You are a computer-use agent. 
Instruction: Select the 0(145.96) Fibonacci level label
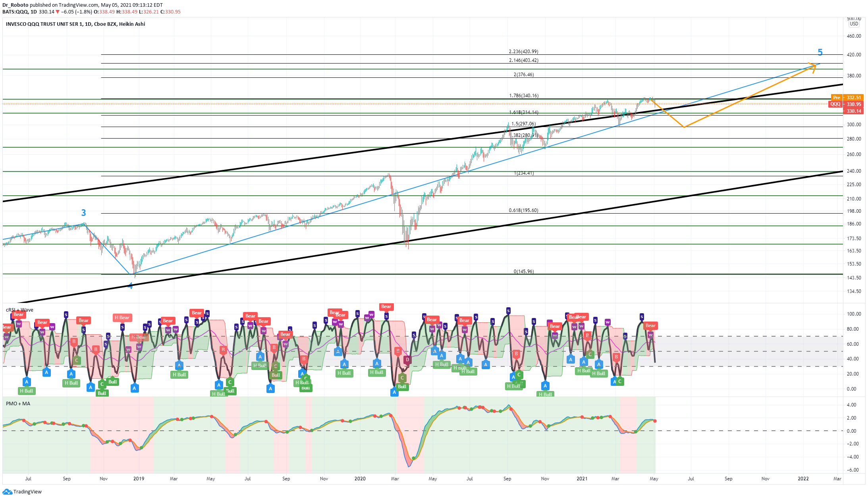click(x=523, y=272)
